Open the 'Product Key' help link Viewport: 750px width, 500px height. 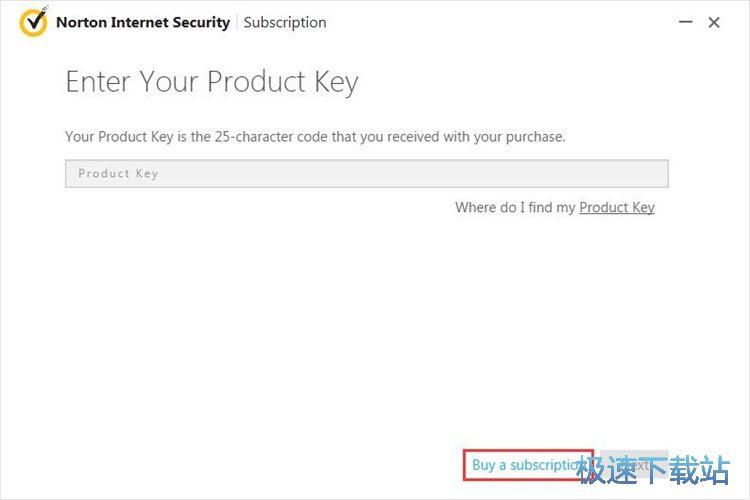pos(617,207)
